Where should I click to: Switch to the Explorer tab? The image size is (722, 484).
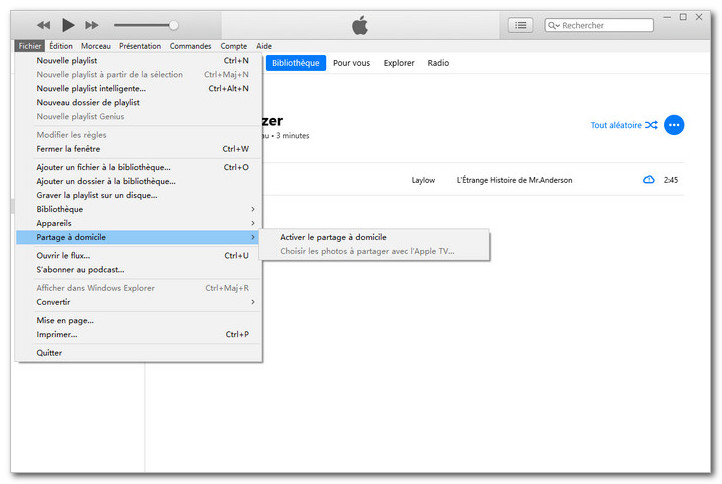tap(399, 63)
